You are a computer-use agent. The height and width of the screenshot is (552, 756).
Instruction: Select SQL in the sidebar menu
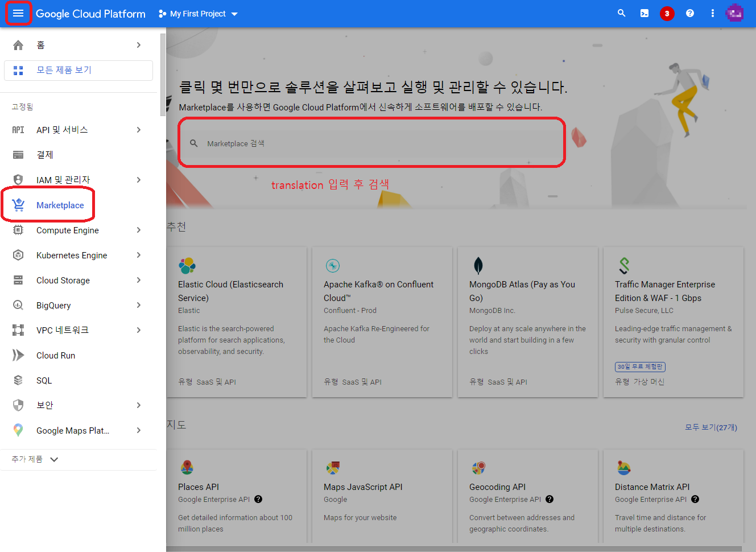[44, 380]
